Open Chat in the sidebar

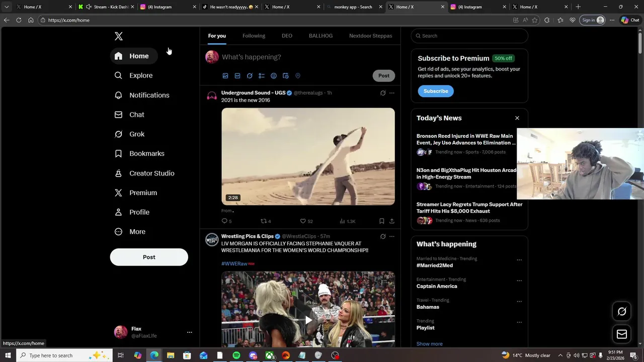pos(130,115)
